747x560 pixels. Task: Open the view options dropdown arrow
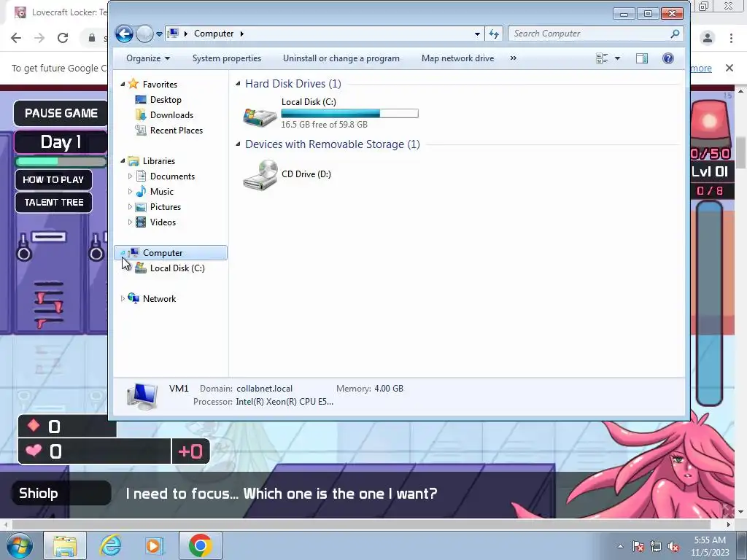pos(617,58)
